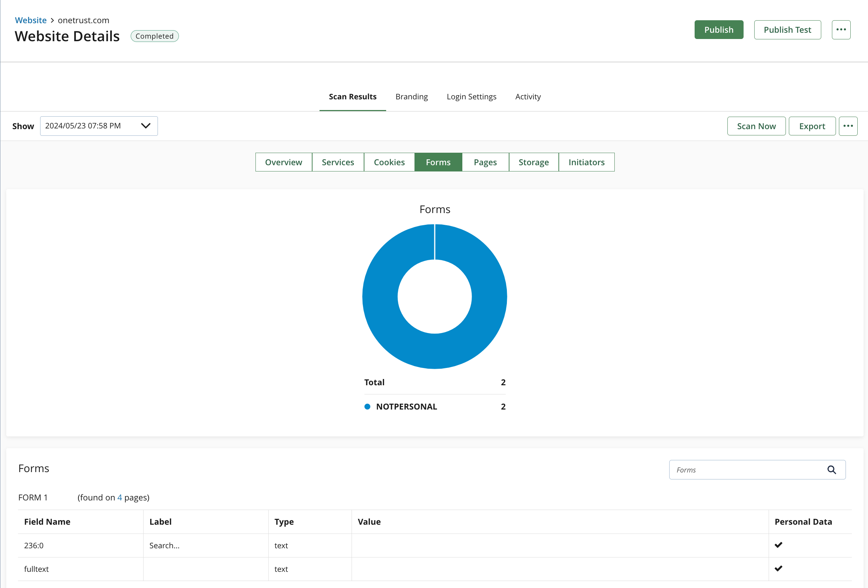Switch to the Branding tab
This screenshot has height=588, width=868.
(411, 97)
